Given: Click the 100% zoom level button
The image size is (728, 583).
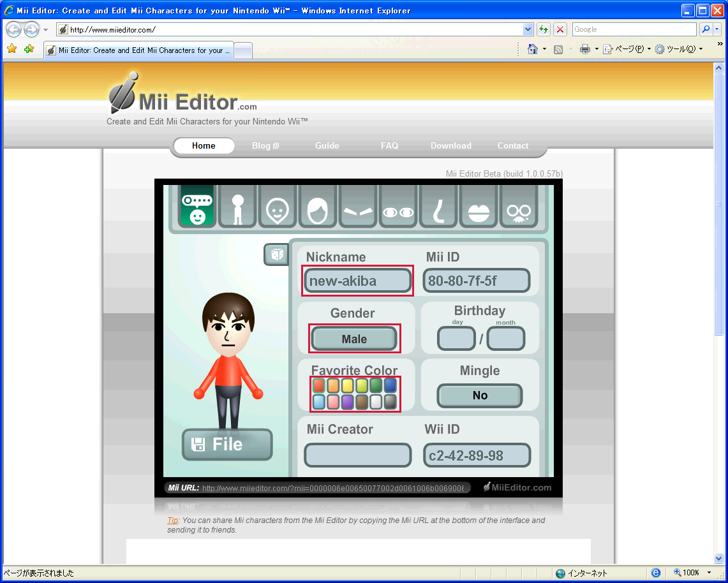Looking at the screenshot, I should point(687,573).
